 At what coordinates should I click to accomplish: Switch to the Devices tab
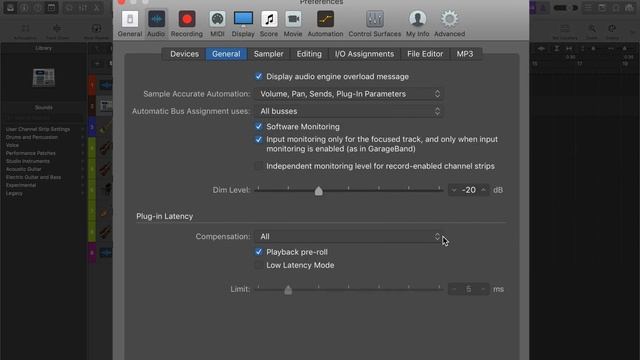[184, 54]
